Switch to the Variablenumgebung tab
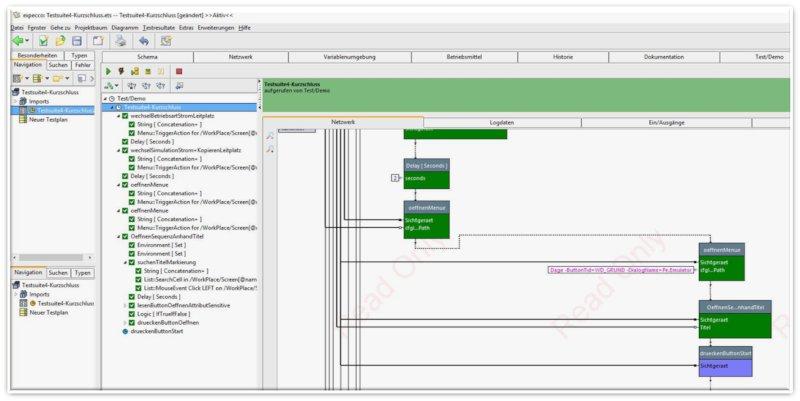 coord(349,57)
